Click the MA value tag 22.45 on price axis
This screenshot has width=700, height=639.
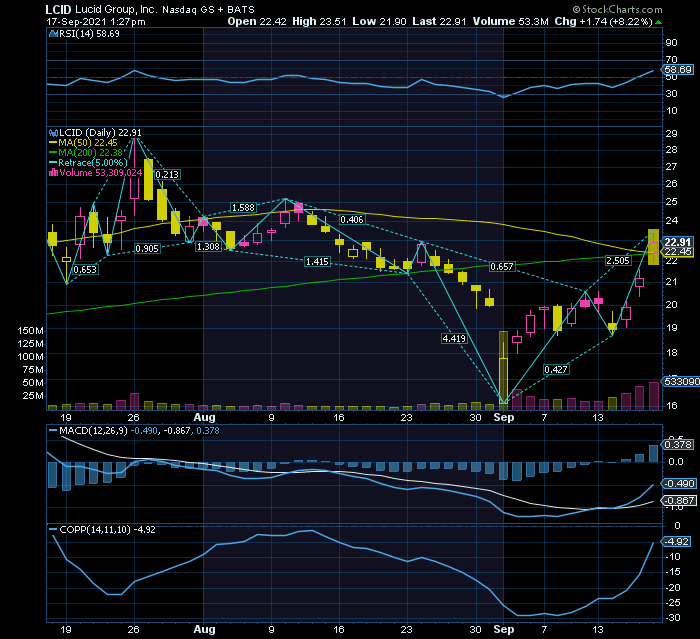coord(678,252)
